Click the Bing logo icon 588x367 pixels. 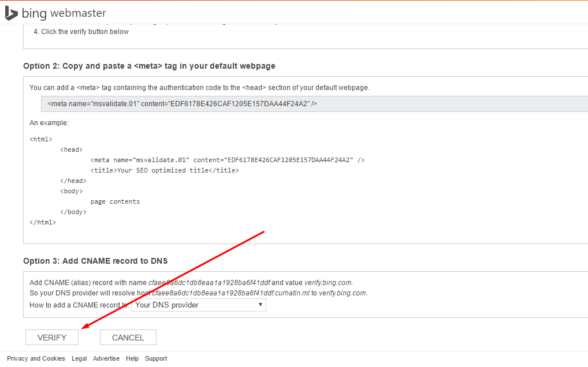(11, 13)
